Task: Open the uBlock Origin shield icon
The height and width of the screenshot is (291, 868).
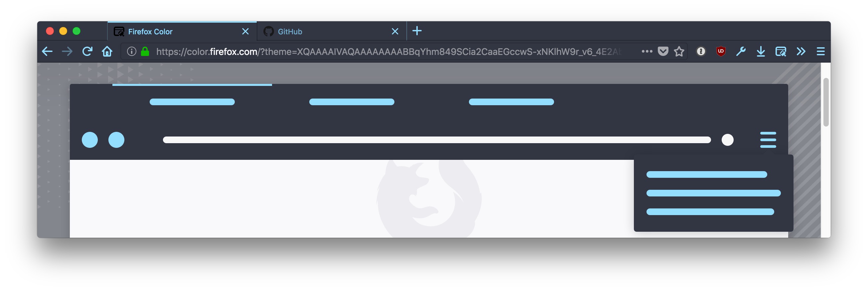Action: 721,51
